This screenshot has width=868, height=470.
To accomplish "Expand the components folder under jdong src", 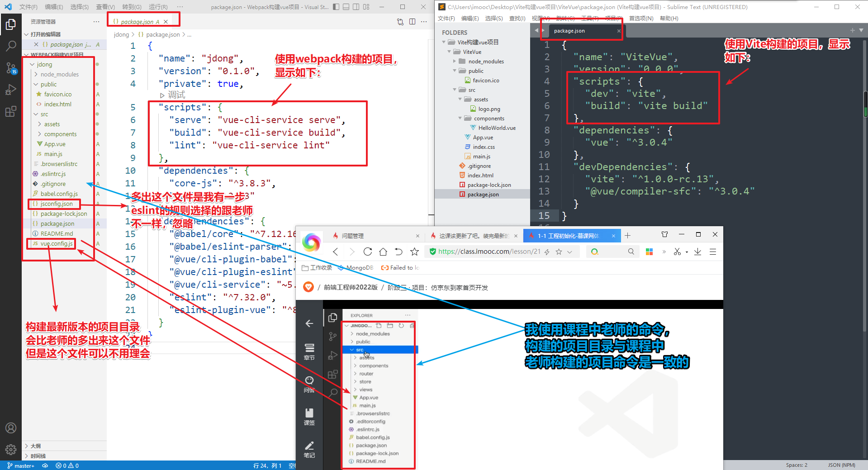I will pos(39,134).
